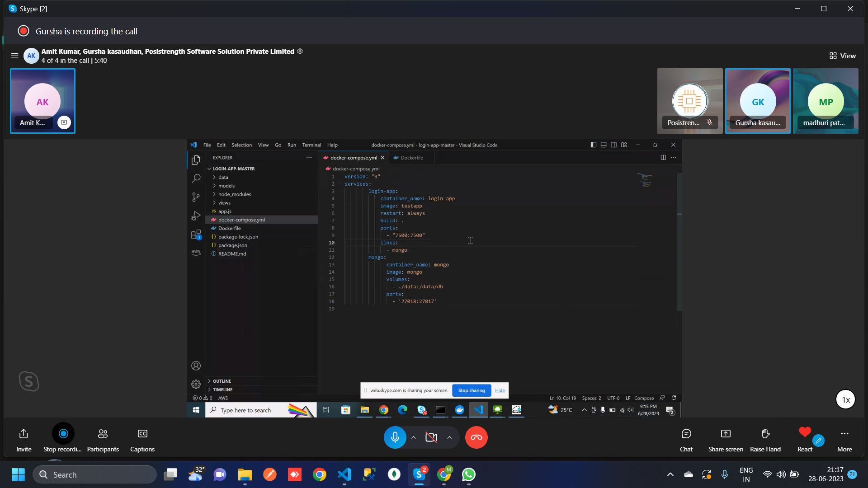Open VS Code Accounts icon
This screenshot has width=868, height=488.
click(196, 366)
